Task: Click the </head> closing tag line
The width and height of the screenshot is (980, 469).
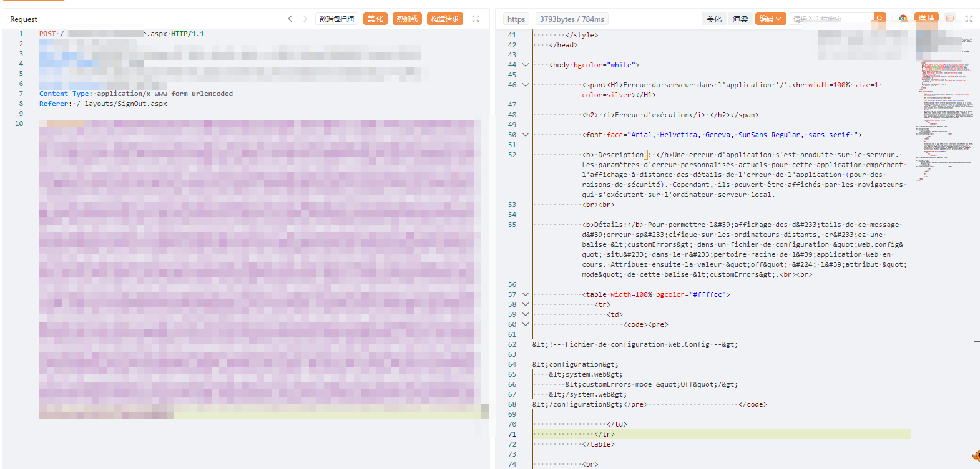Action: (563, 45)
